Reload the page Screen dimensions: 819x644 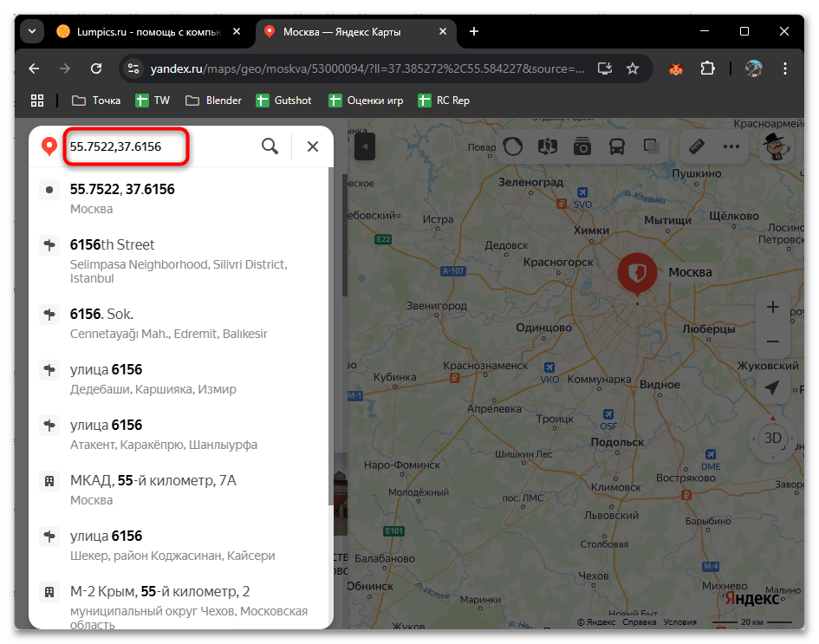point(96,68)
